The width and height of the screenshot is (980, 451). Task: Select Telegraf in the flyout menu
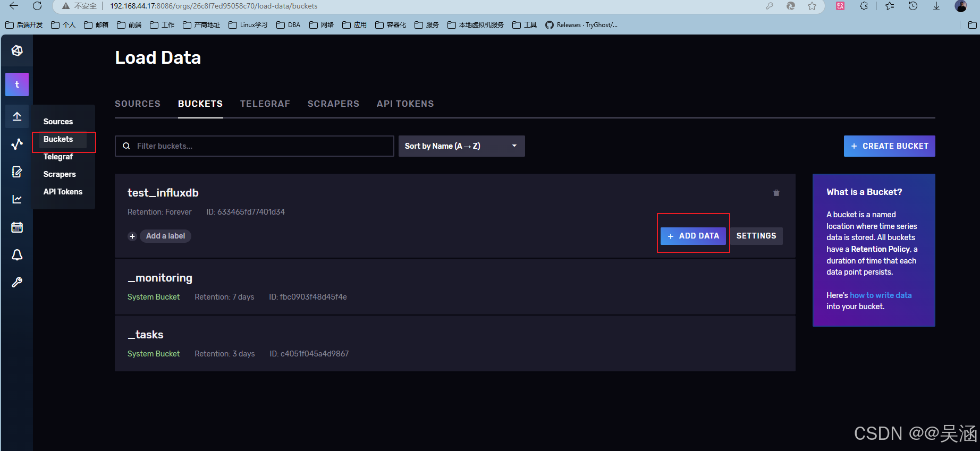(x=58, y=157)
